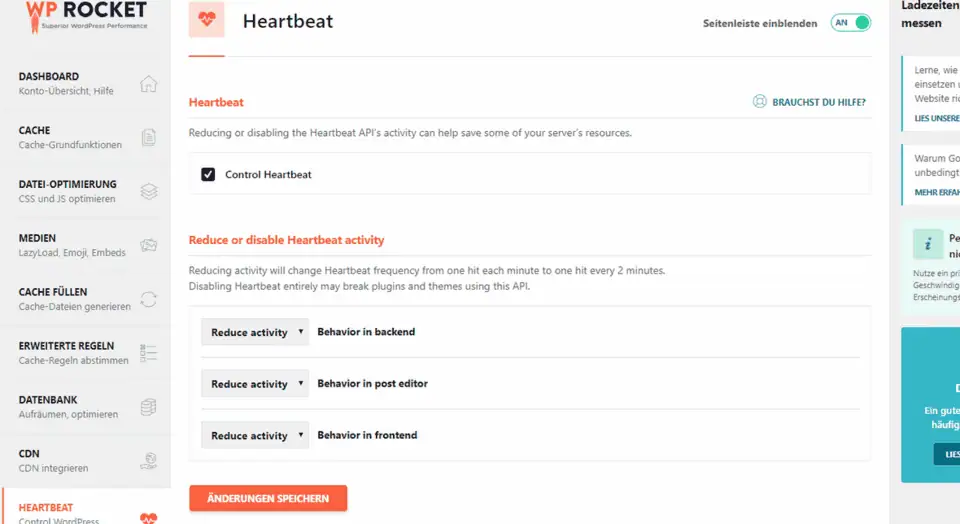This screenshot has width=960, height=524.
Task: Click the Datenbank stack icon
Action: [148, 407]
